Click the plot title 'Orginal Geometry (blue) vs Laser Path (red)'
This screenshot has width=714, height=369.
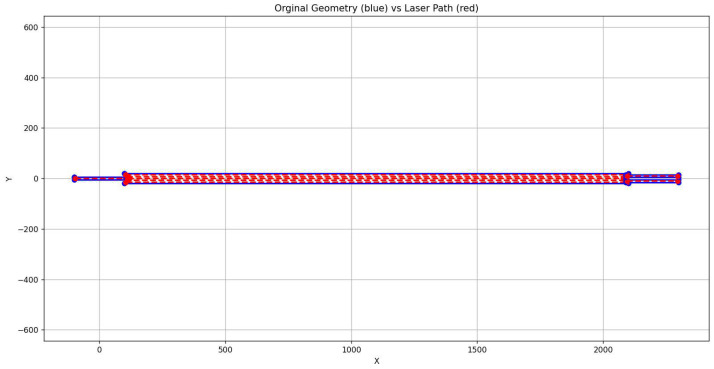[376, 8]
